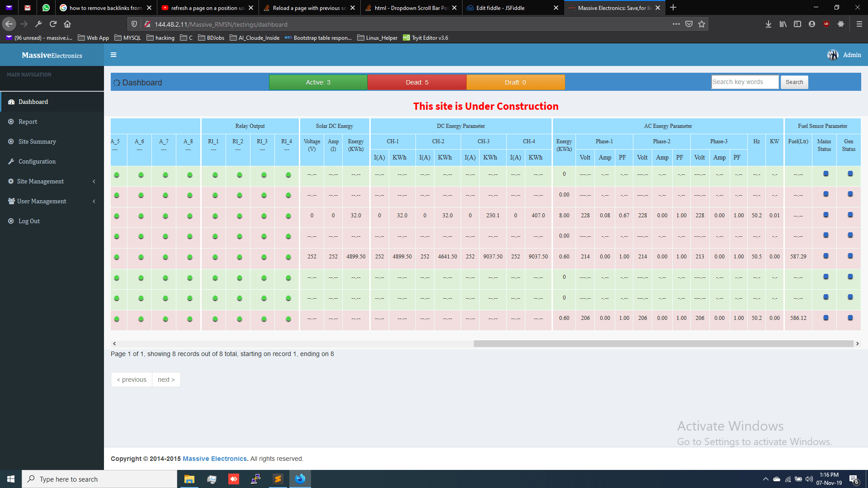Open the Firefox hamburger menu
Screen dimensions: 868x488
pos(859,24)
